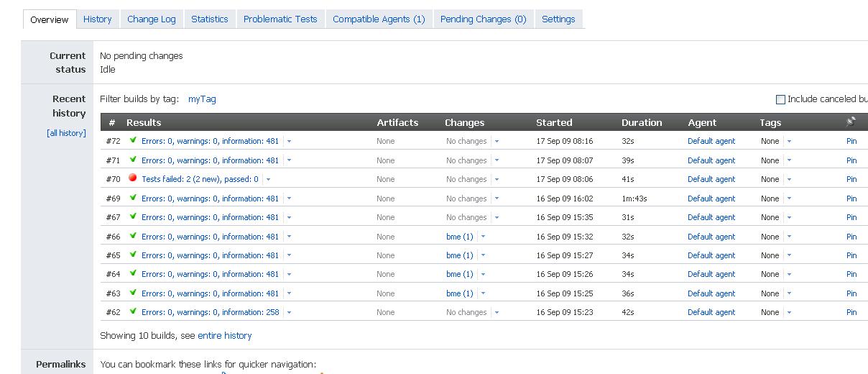Click the green success icon of build #66
This screenshot has width=868, height=374.
[133, 236]
